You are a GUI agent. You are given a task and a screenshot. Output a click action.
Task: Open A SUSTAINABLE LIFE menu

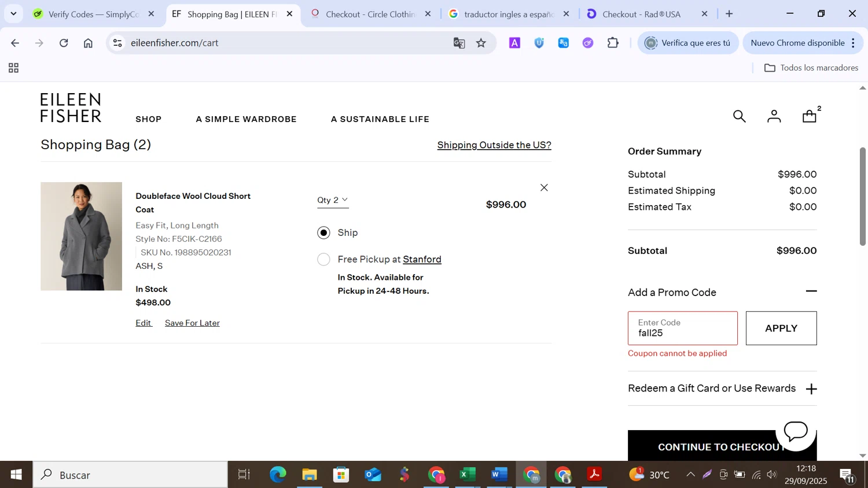tap(380, 119)
